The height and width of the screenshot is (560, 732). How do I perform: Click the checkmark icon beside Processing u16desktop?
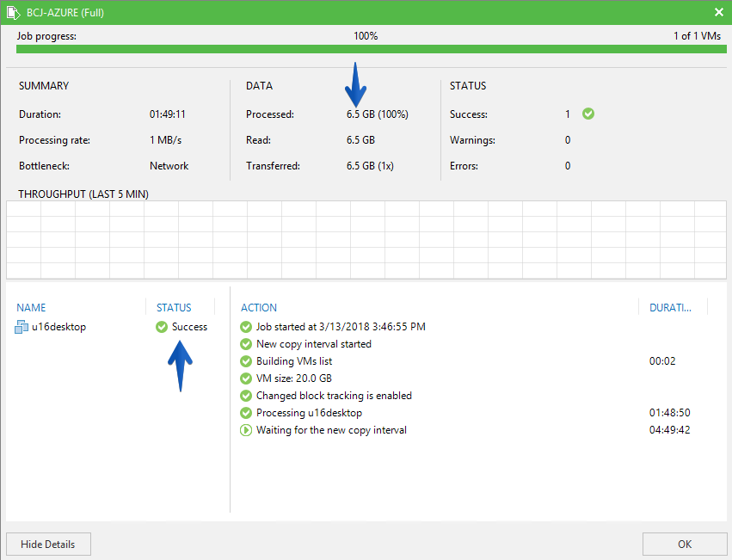coord(246,413)
